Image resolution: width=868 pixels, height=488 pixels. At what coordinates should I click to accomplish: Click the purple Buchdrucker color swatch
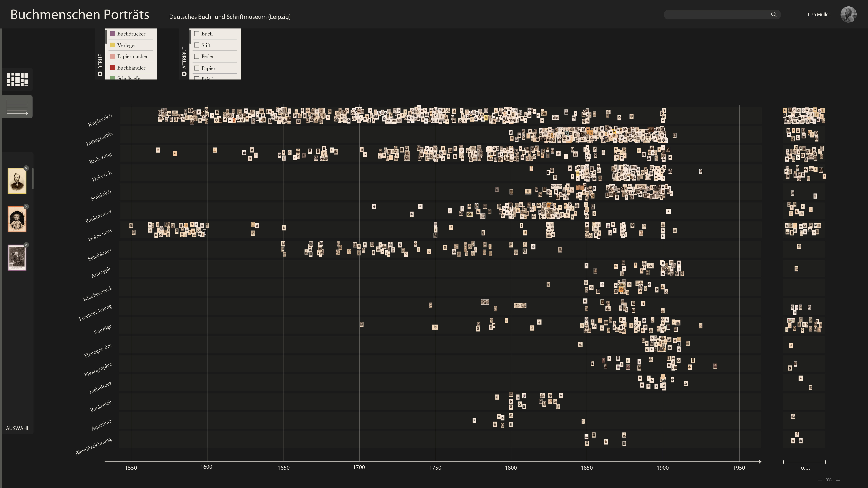113,34
